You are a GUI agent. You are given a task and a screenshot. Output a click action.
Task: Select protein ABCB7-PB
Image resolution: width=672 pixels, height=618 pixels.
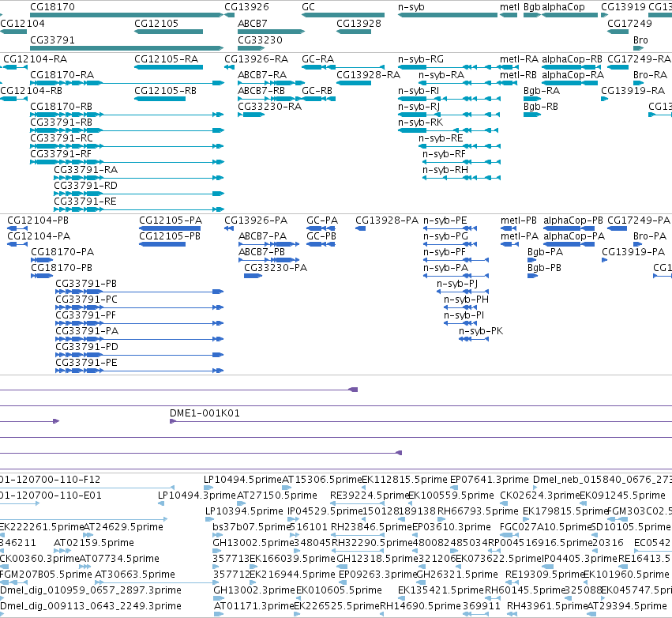pyautogui.click(x=262, y=252)
